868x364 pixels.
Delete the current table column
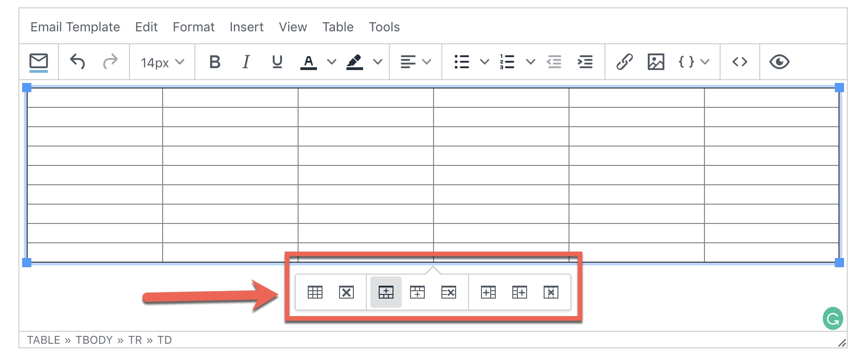[551, 292]
